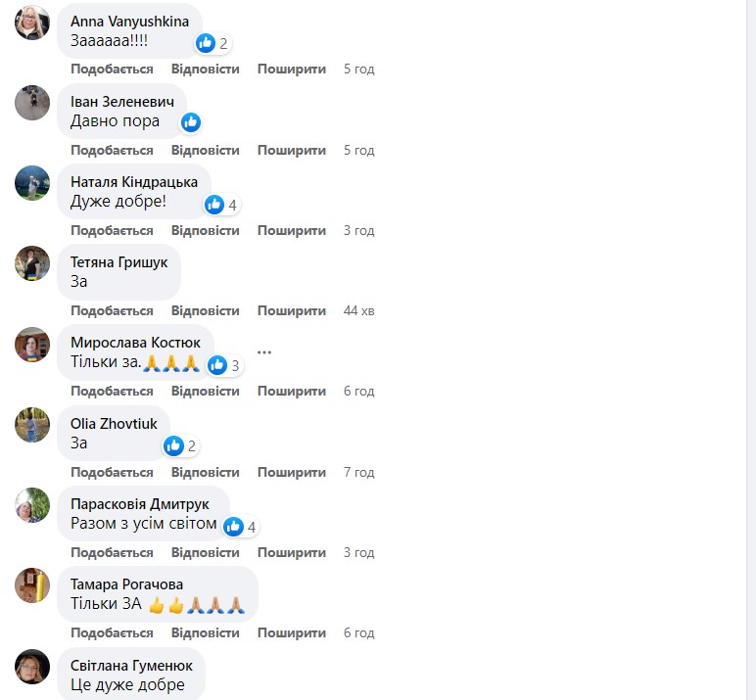Open like reactions on Olia Zhovtiuk's comment
756x700 pixels.
click(181, 445)
